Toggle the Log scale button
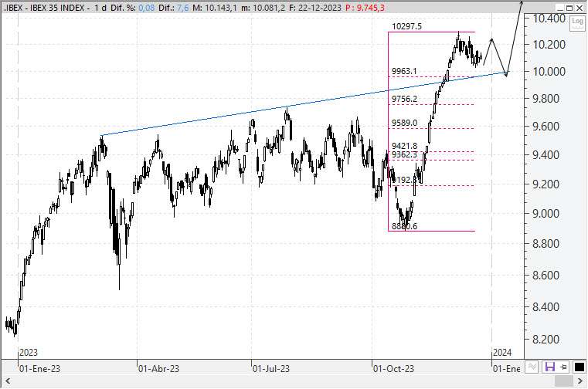Screen dimensions: 588x389 (577, 23)
